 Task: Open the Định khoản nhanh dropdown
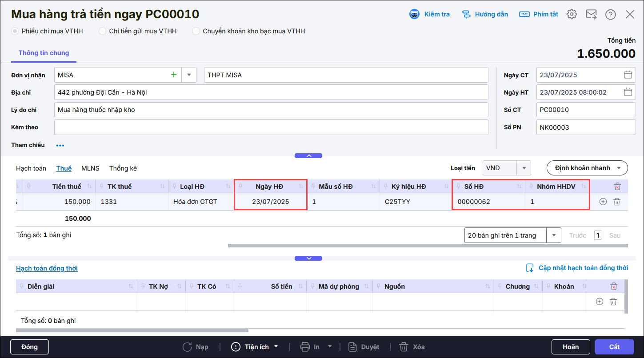pyautogui.click(x=587, y=168)
